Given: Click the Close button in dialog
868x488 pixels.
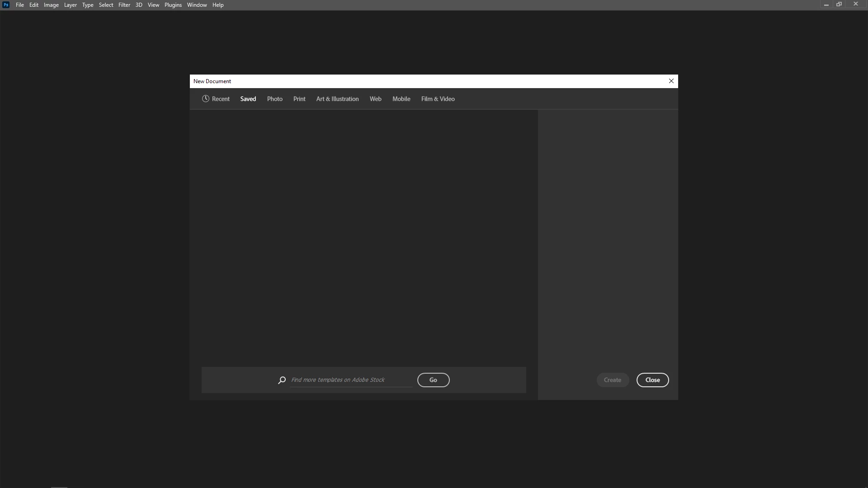Looking at the screenshot, I should click(652, 380).
